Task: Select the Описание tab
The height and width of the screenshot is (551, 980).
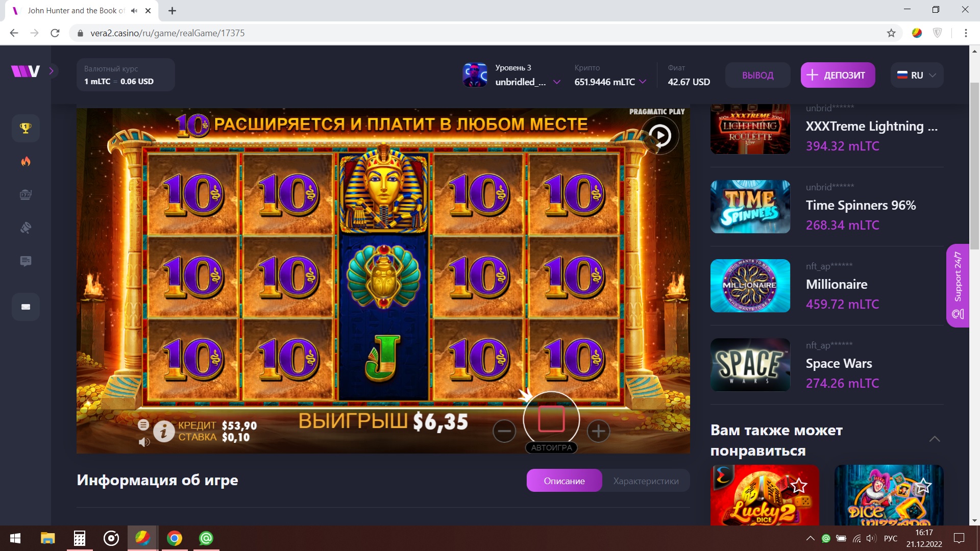Action: coord(564,481)
